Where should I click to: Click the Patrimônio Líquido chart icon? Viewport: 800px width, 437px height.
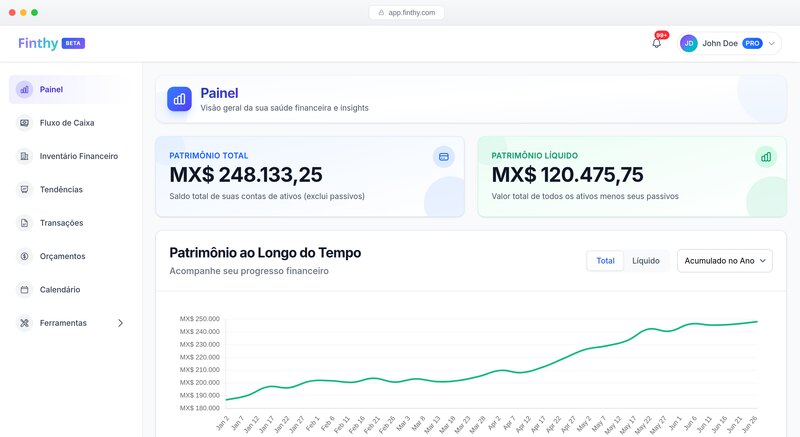point(766,157)
